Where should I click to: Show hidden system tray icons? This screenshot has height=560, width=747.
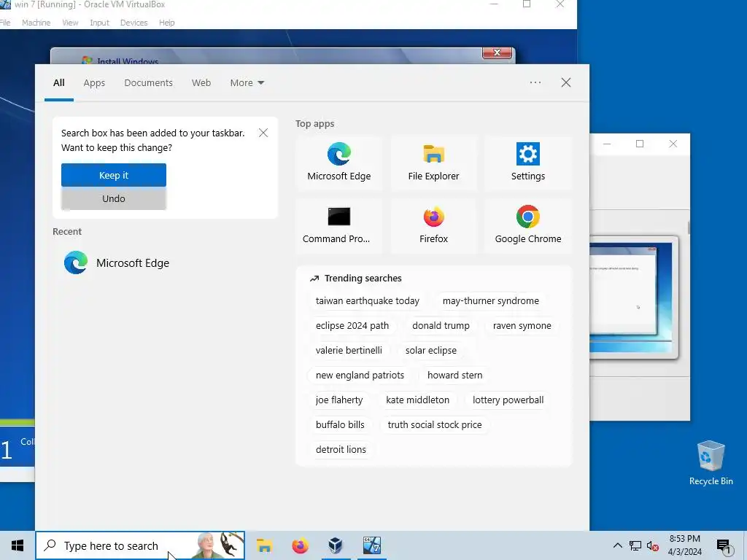tap(617, 545)
